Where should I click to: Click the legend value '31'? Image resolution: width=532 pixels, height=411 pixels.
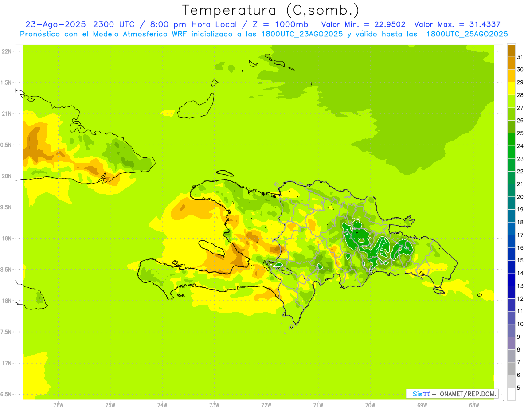(x=520, y=57)
